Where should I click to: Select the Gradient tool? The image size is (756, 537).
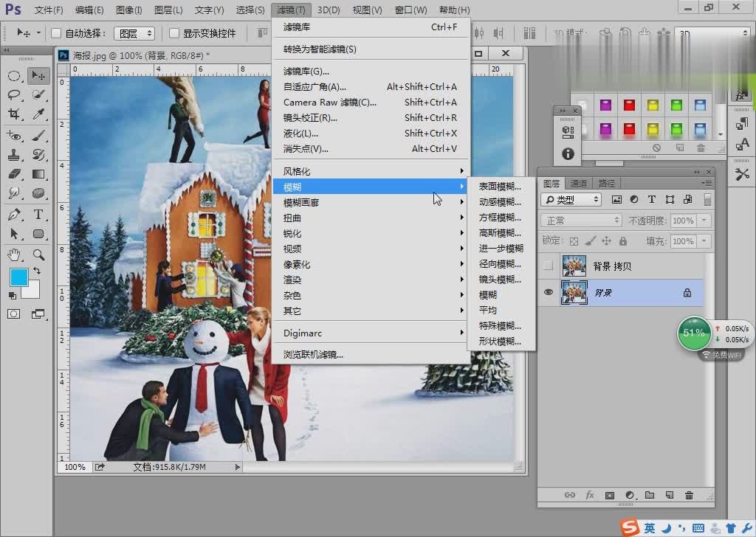tap(38, 174)
